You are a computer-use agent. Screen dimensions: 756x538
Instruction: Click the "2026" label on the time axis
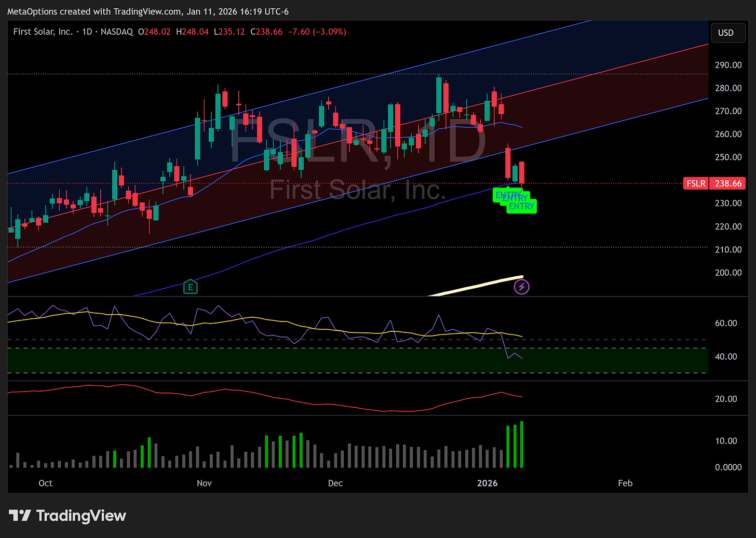(x=487, y=483)
